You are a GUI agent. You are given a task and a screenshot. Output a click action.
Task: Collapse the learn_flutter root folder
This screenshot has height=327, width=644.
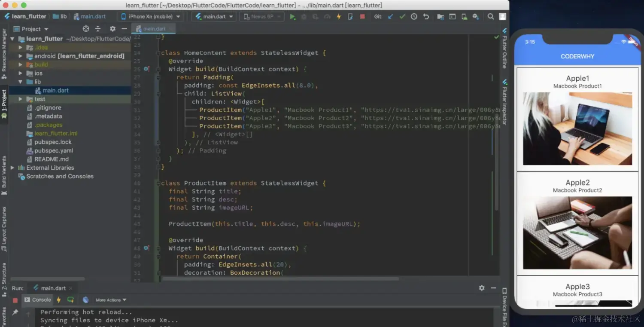coord(12,39)
